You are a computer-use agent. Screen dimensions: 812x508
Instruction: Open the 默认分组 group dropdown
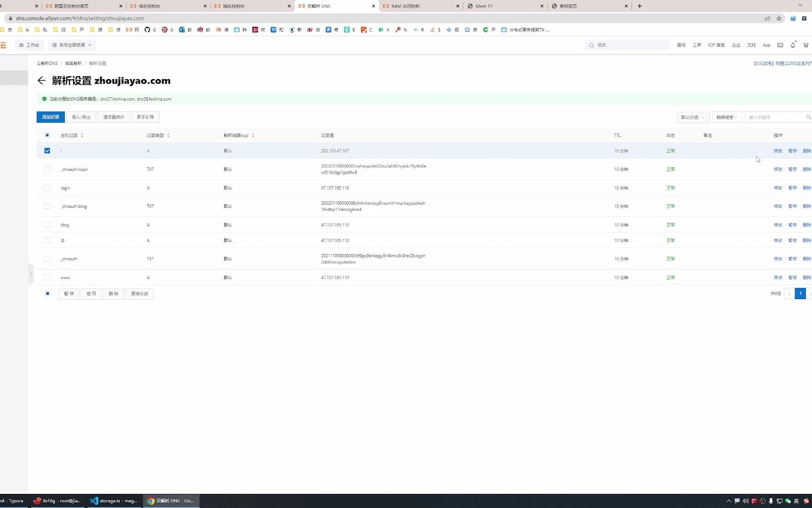tap(693, 117)
